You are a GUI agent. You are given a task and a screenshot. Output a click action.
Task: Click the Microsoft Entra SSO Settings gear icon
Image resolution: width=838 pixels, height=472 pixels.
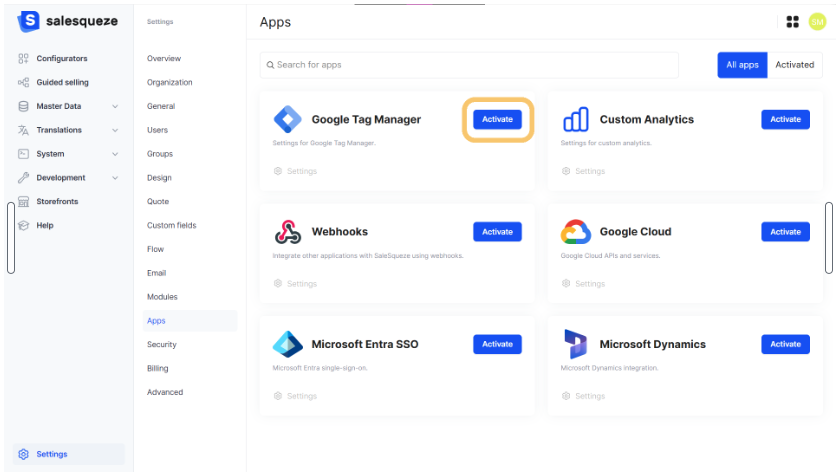[278, 396]
